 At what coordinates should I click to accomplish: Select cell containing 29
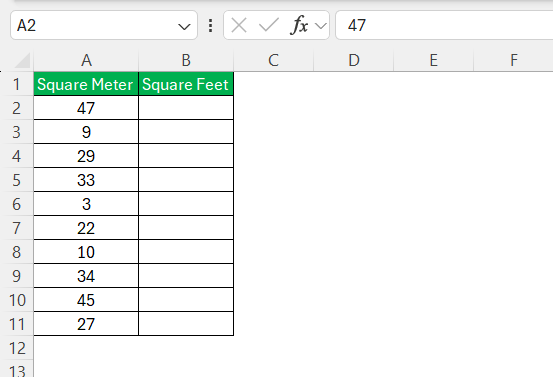pos(86,156)
